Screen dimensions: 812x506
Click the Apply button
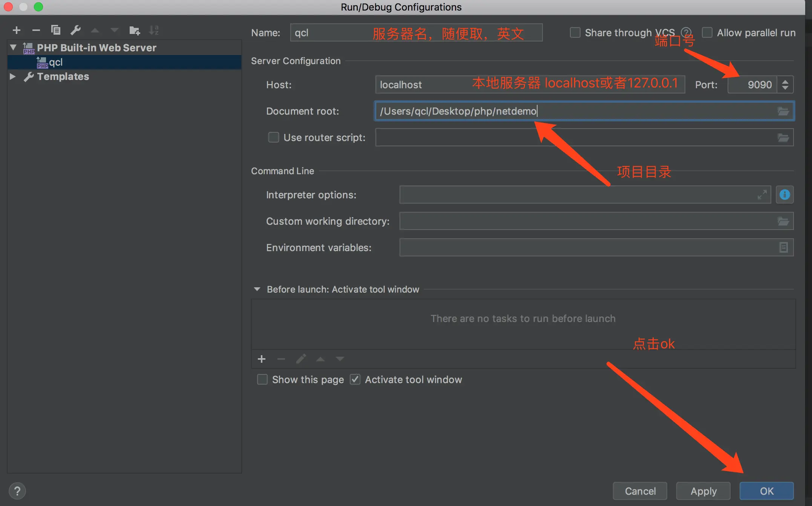pyautogui.click(x=703, y=491)
